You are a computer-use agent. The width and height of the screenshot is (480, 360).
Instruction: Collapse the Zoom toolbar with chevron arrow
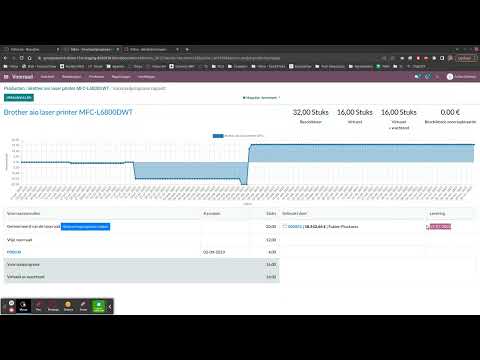(110, 306)
